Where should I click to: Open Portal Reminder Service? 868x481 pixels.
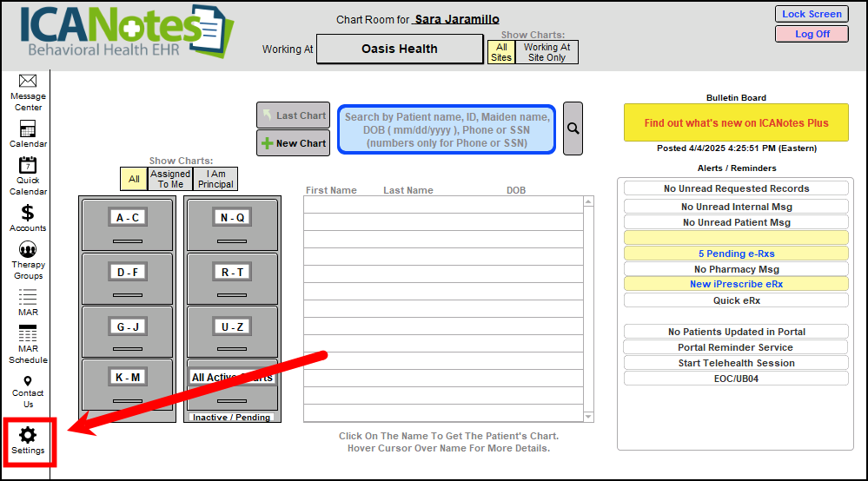(736, 347)
